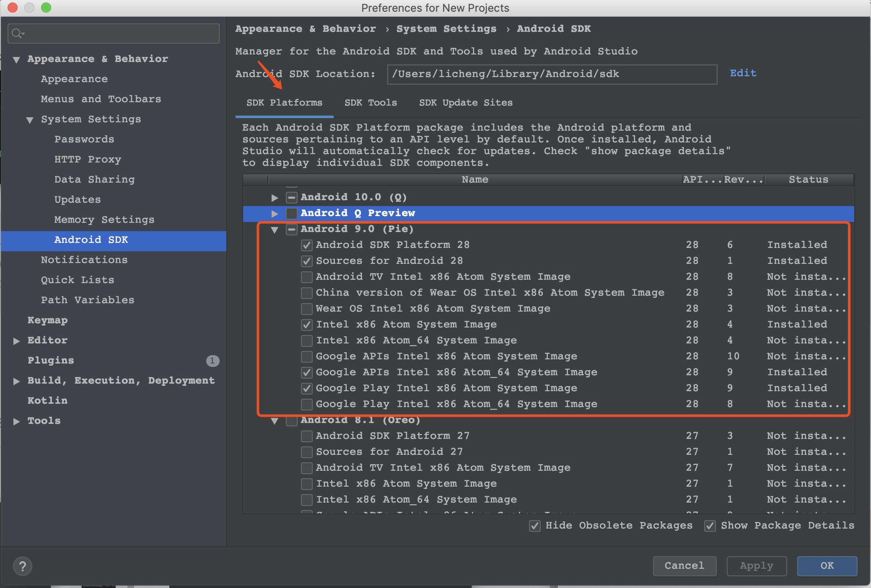Open the SDK Update Sites tab
Viewport: 871px width, 588px height.
tap(466, 103)
